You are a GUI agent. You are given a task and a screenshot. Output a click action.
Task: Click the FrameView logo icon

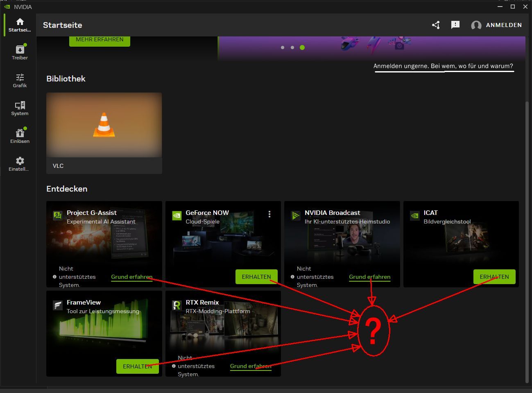[58, 305]
